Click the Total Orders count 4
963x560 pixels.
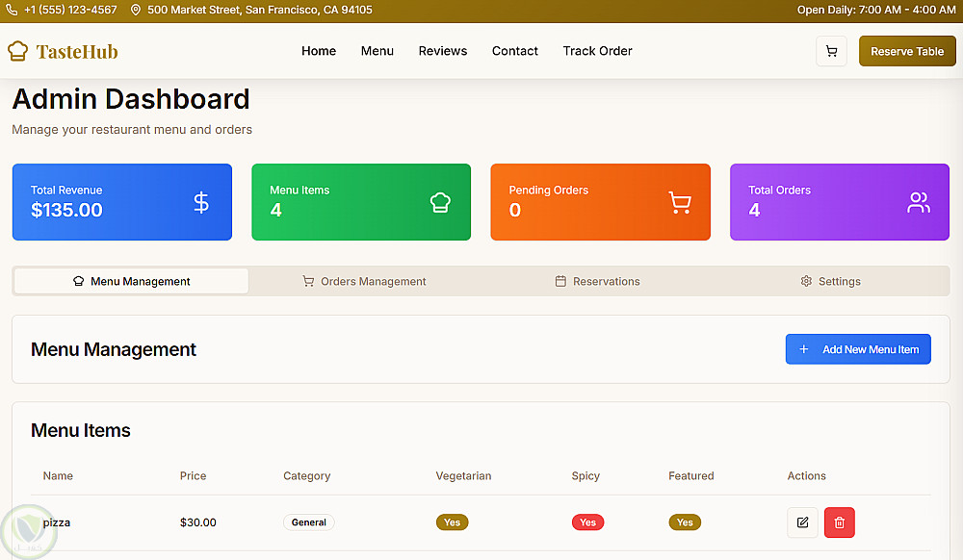point(754,210)
